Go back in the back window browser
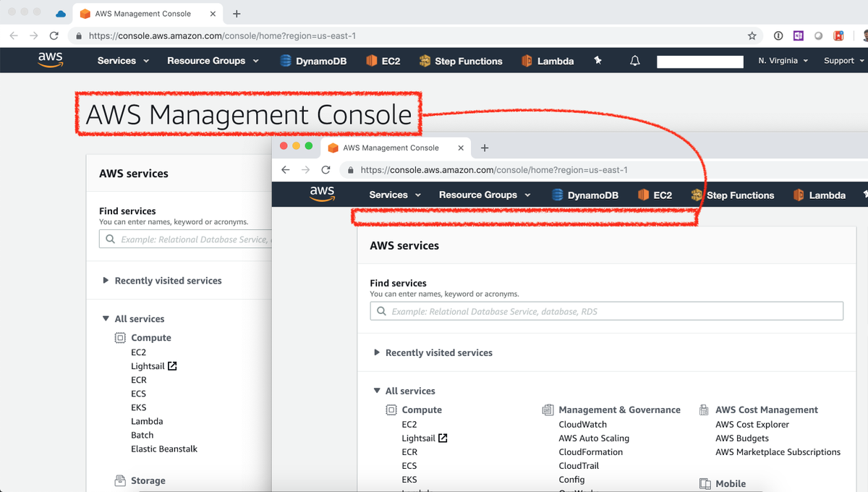This screenshot has height=492, width=868. [x=13, y=35]
